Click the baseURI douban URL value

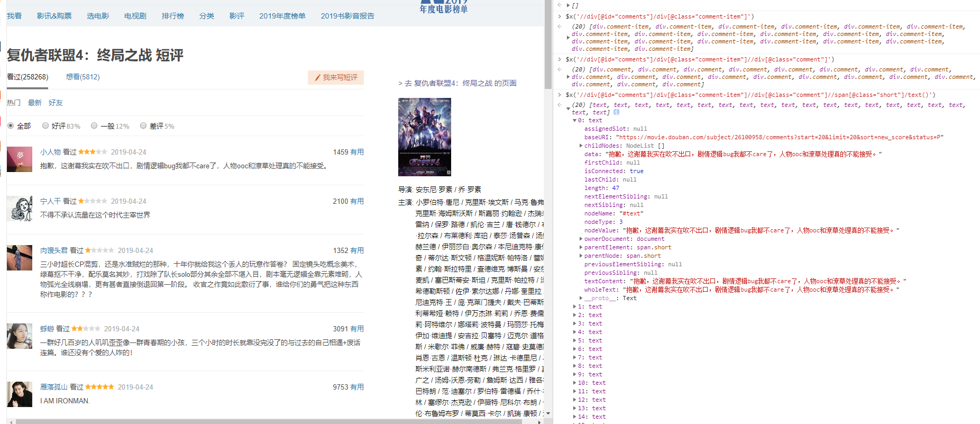point(780,138)
